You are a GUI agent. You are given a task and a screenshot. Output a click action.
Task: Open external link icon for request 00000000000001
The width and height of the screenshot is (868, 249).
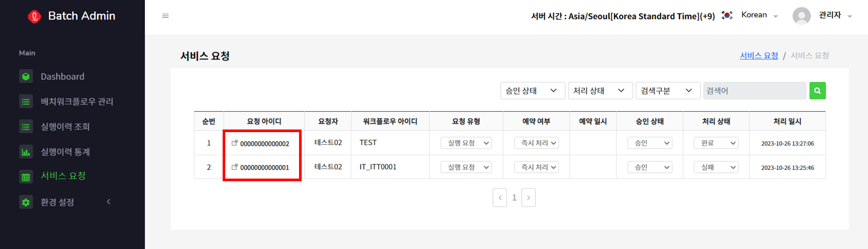[234, 167]
